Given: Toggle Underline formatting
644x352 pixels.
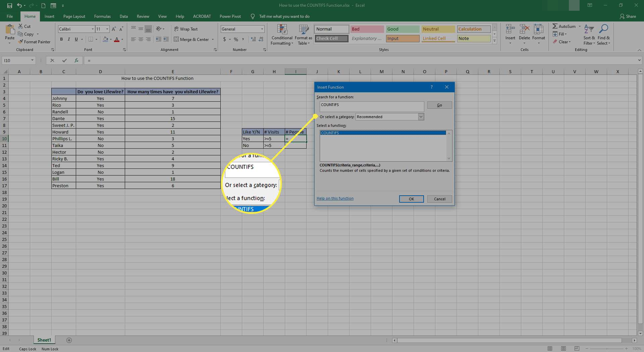Looking at the screenshot, I should point(76,39).
